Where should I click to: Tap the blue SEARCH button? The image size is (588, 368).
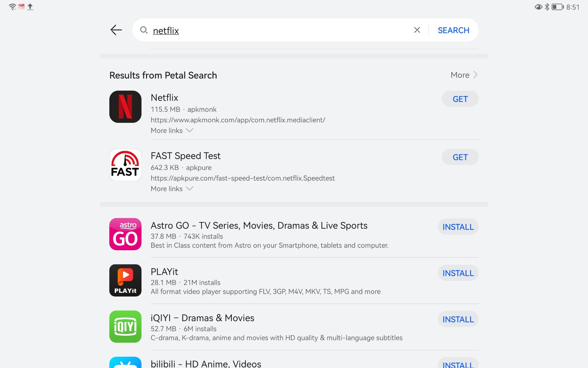(453, 30)
